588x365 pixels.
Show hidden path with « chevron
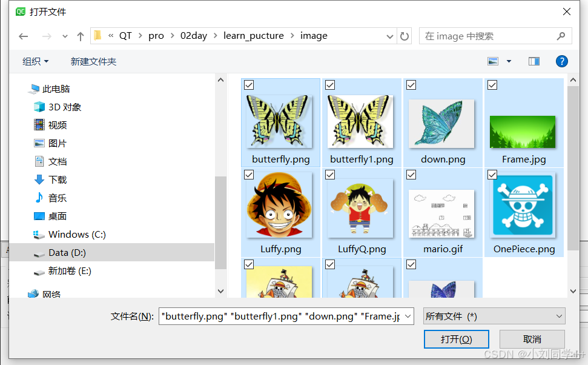(111, 36)
